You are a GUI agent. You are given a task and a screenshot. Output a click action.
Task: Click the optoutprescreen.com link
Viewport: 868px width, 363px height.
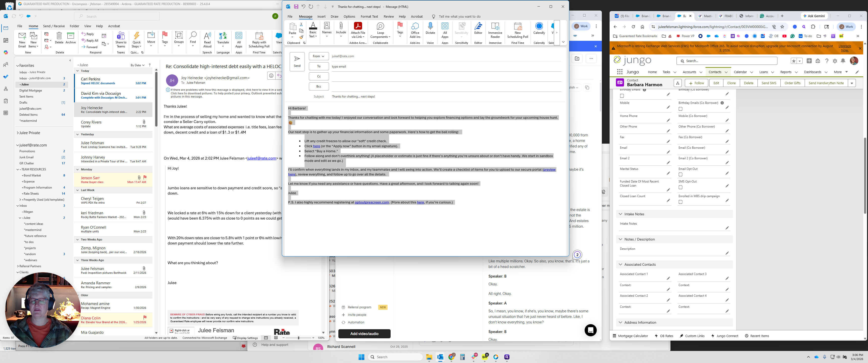coord(371,202)
